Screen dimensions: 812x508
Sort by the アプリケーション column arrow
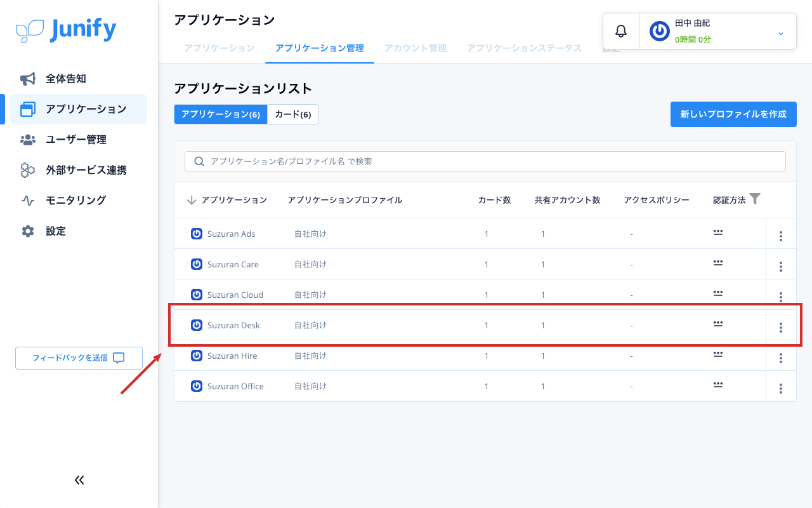(x=192, y=200)
